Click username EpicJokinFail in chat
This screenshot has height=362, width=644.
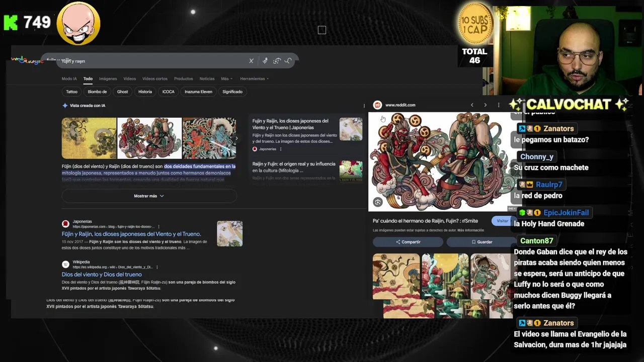[566, 213]
